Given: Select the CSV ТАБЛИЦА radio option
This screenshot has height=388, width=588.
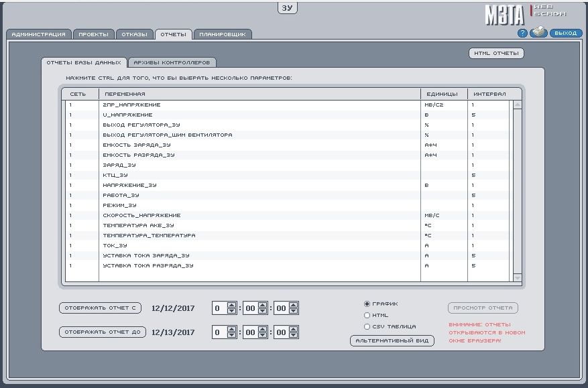Looking at the screenshot, I should coord(367,326).
